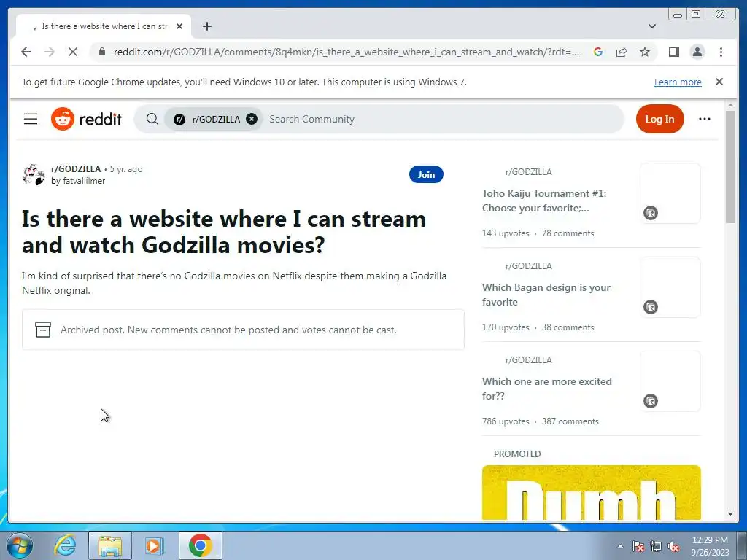Open the Chrome profile menu

(697, 52)
